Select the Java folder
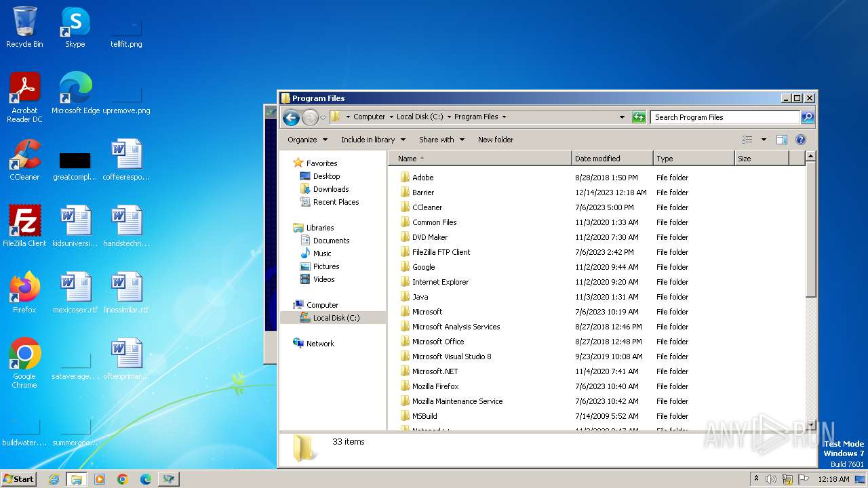The height and width of the screenshot is (488, 868). tap(420, 297)
